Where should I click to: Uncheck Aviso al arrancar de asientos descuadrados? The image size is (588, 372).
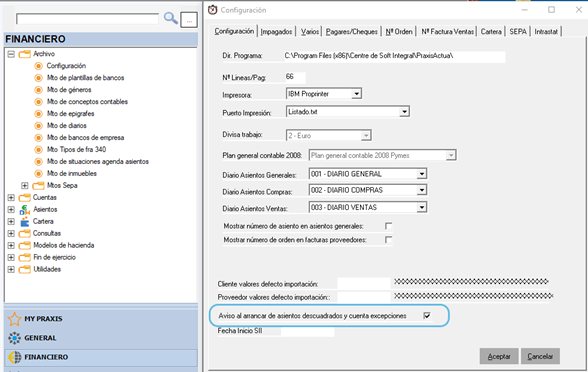[427, 316]
